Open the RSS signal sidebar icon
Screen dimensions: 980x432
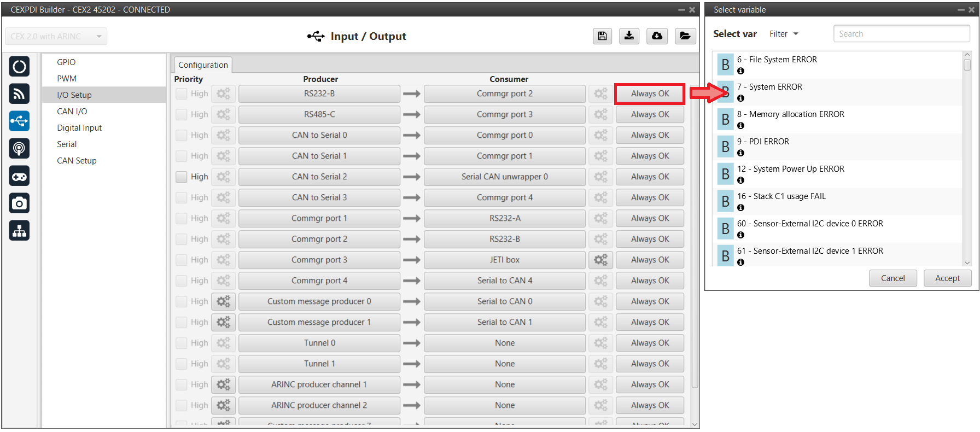coord(19,94)
